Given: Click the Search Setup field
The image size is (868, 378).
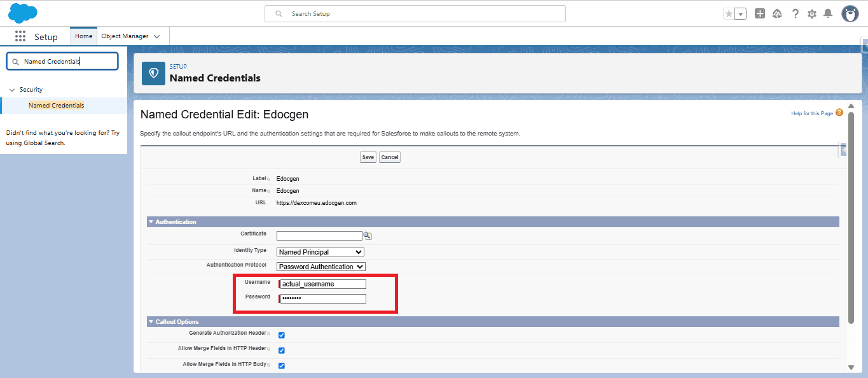Looking at the screenshot, I should pyautogui.click(x=415, y=13).
